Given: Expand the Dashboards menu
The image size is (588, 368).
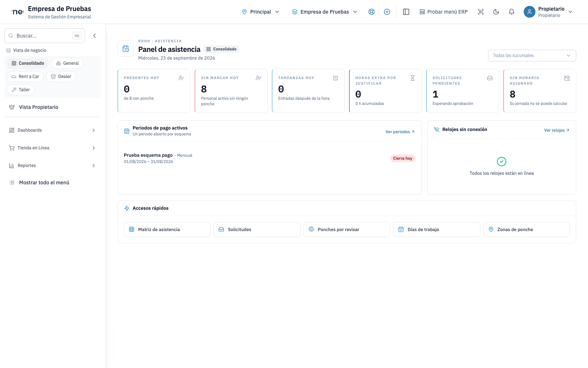Looking at the screenshot, I should click(x=53, y=130).
